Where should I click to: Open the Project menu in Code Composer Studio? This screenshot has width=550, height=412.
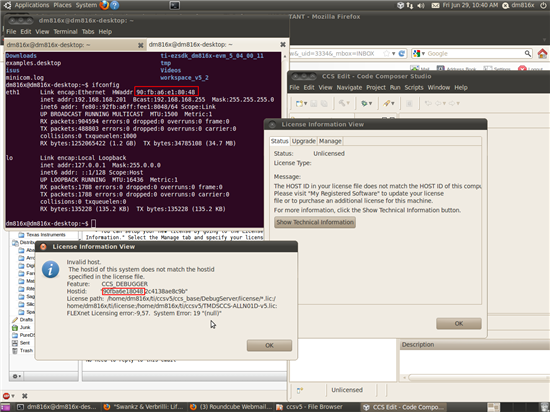pos(376,87)
